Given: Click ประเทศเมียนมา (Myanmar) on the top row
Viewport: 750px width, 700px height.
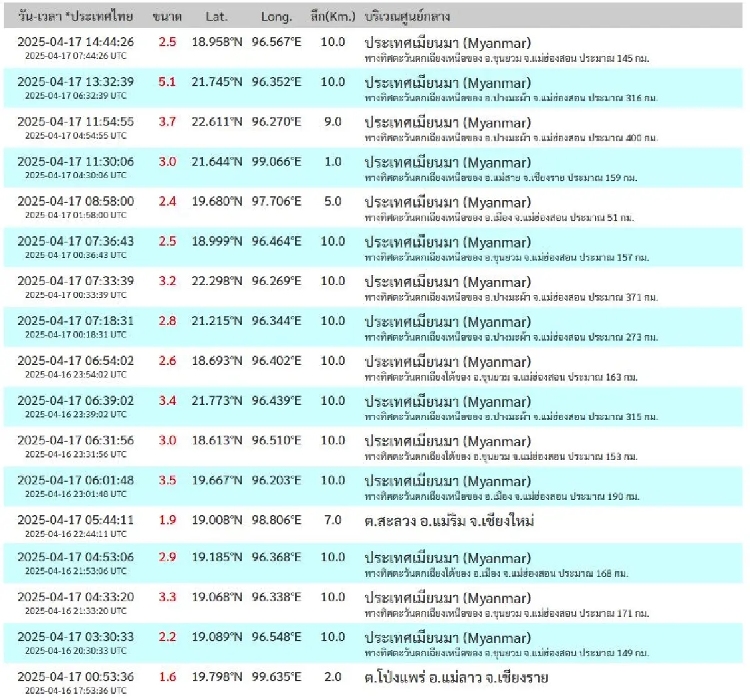Looking at the screenshot, I should point(447,44).
